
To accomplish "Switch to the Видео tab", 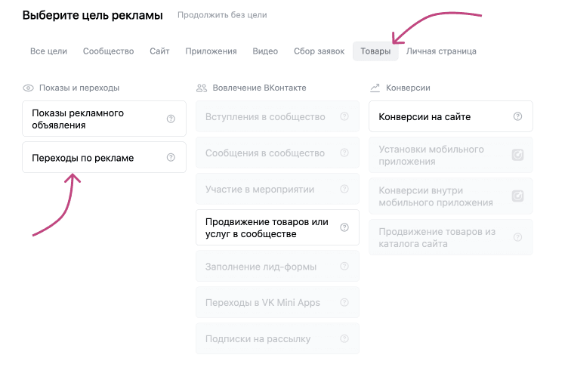I will [x=265, y=51].
